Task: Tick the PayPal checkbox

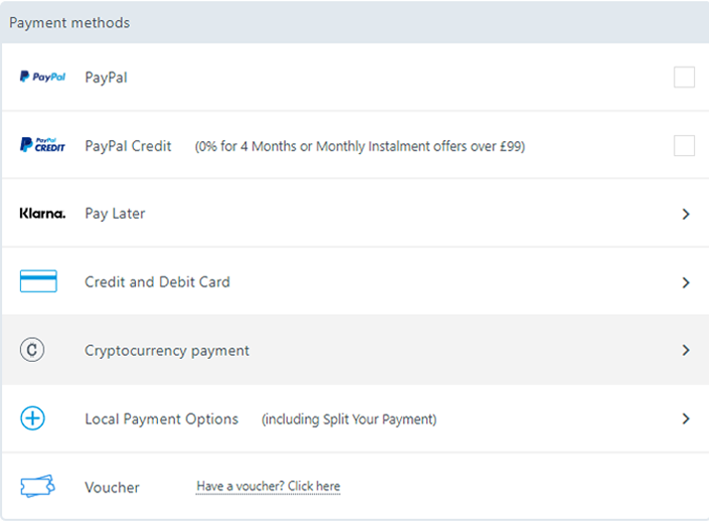Action: click(684, 77)
